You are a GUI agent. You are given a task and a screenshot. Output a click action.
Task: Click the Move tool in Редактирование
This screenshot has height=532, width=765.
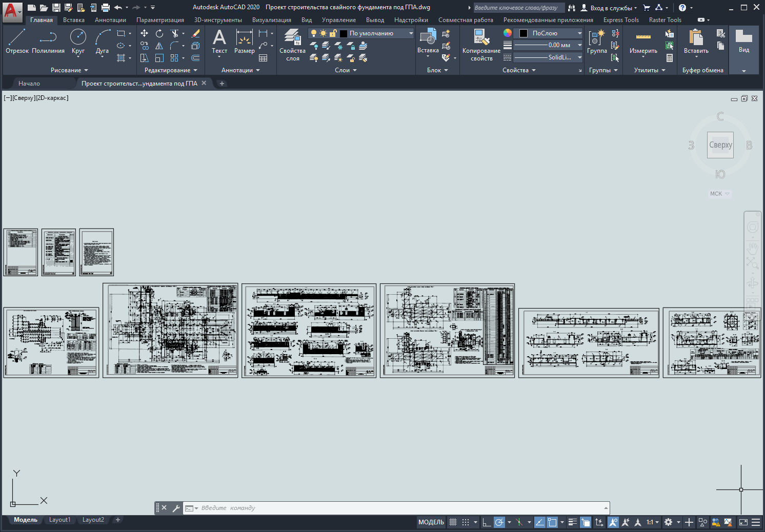144,33
